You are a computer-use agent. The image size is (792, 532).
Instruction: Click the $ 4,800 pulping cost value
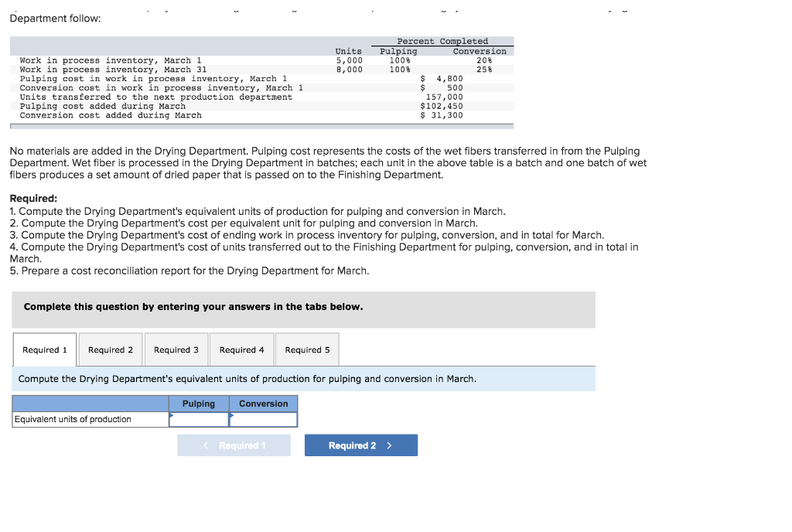(442, 79)
